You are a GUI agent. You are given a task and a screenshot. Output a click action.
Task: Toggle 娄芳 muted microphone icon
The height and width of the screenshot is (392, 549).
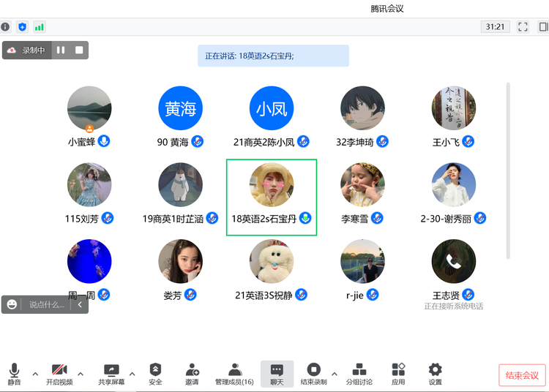click(190, 295)
